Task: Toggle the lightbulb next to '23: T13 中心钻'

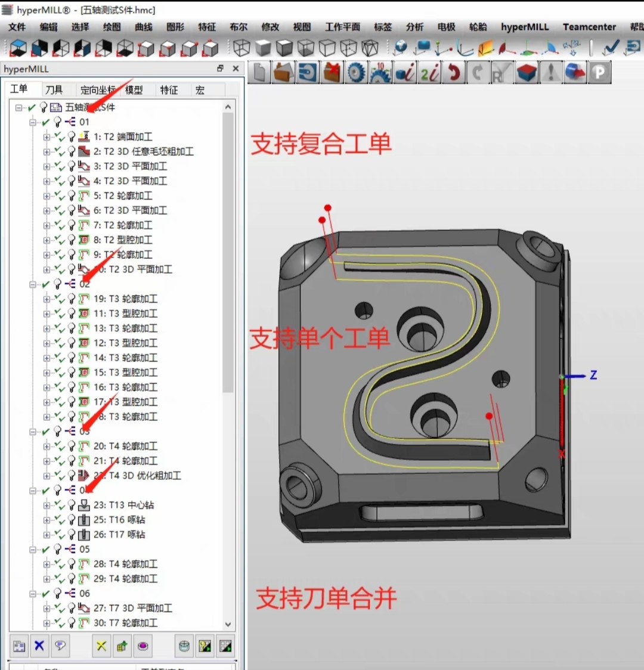Action: (x=70, y=505)
